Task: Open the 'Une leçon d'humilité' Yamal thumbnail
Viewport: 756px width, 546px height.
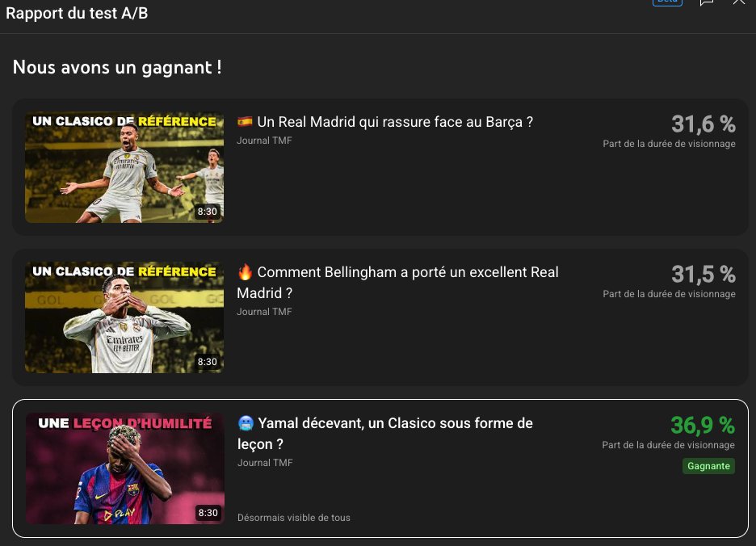Action: click(x=125, y=468)
